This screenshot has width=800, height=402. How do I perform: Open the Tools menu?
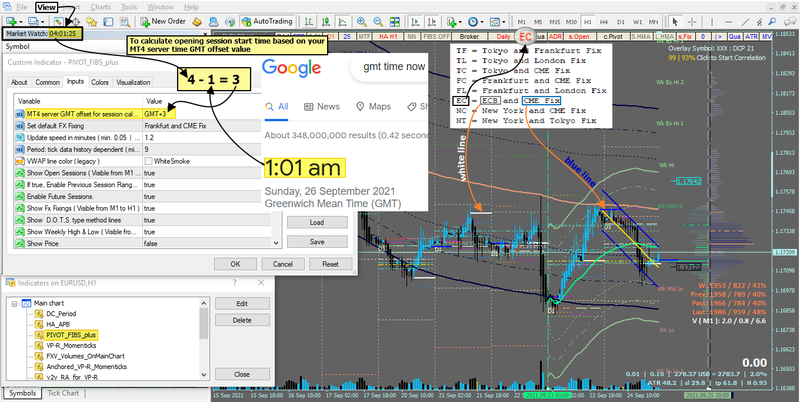pos(129,8)
